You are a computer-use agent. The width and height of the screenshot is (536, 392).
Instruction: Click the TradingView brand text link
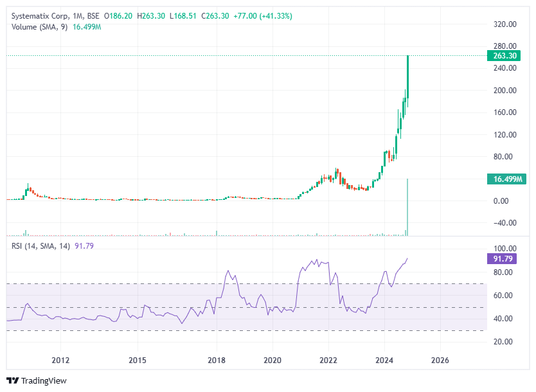click(44, 380)
